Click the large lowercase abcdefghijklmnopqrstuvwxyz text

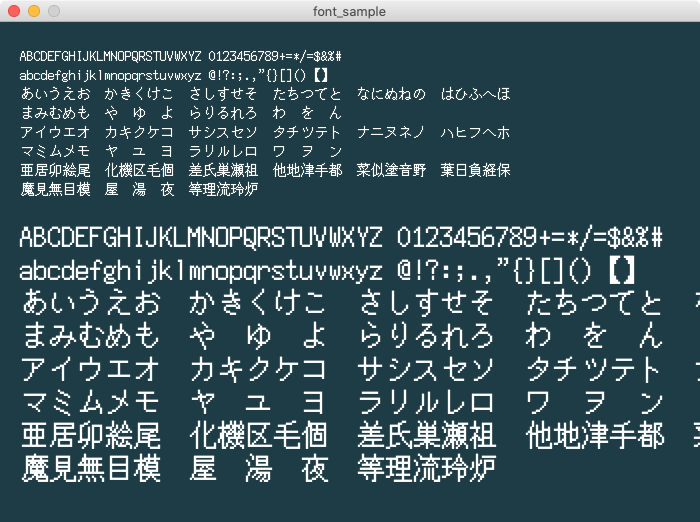point(200,271)
